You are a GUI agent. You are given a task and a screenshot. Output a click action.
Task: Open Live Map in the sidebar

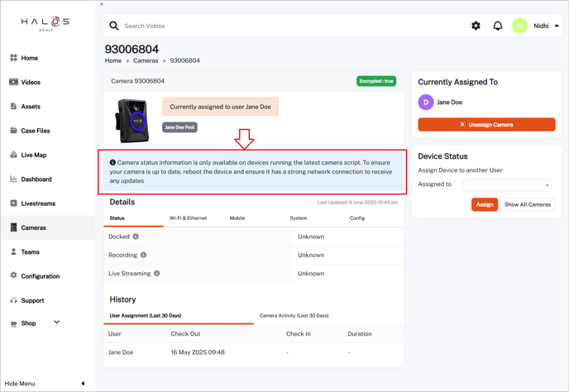[34, 155]
